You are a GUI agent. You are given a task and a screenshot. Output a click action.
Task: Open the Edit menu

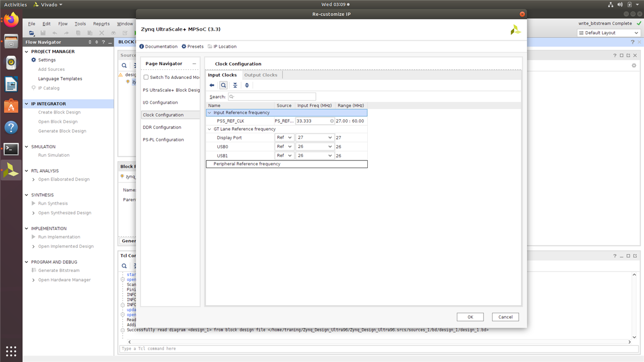click(x=46, y=24)
